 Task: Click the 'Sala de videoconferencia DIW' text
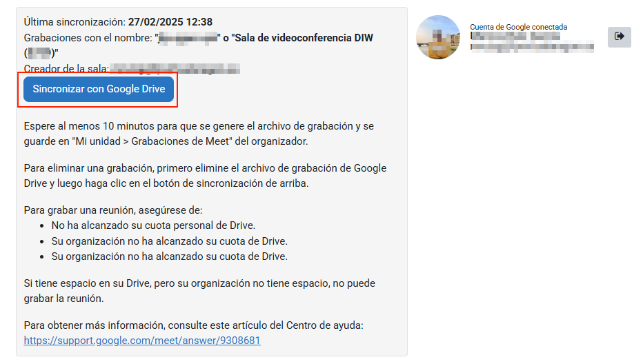click(x=302, y=38)
